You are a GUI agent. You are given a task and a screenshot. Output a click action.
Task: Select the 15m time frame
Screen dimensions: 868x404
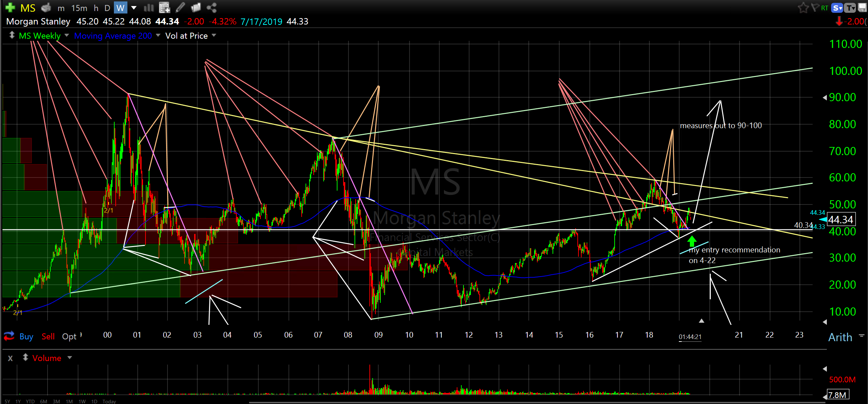pos(79,8)
